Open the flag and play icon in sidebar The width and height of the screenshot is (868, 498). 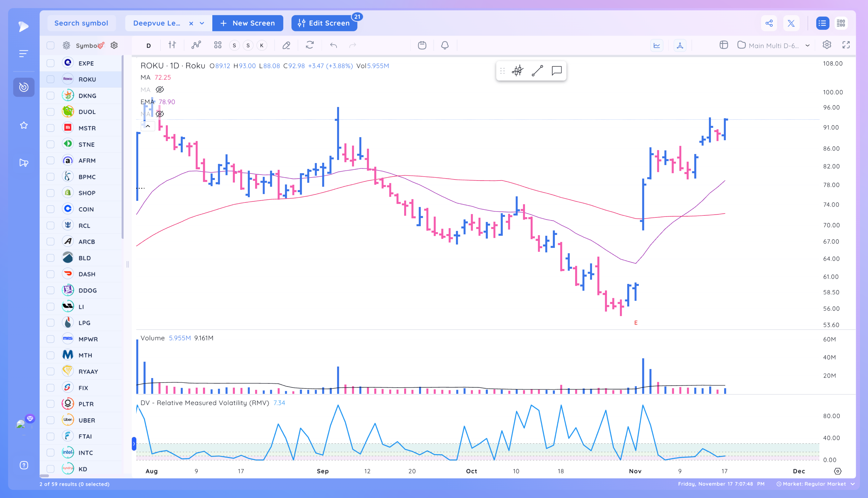[x=24, y=163]
